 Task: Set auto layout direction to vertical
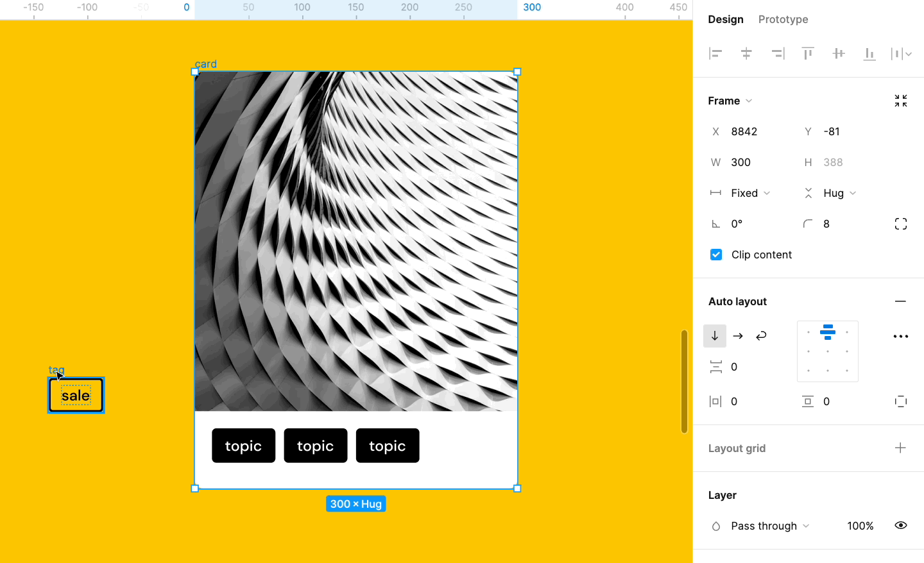tap(715, 335)
